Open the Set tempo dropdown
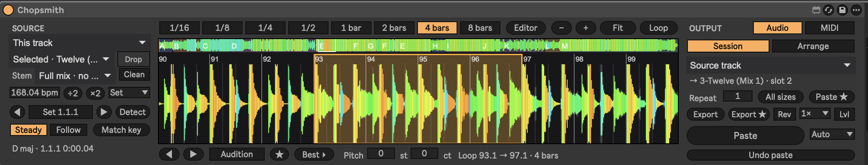Screen dimensions: 868x165 pyautogui.click(x=129, y=92)
